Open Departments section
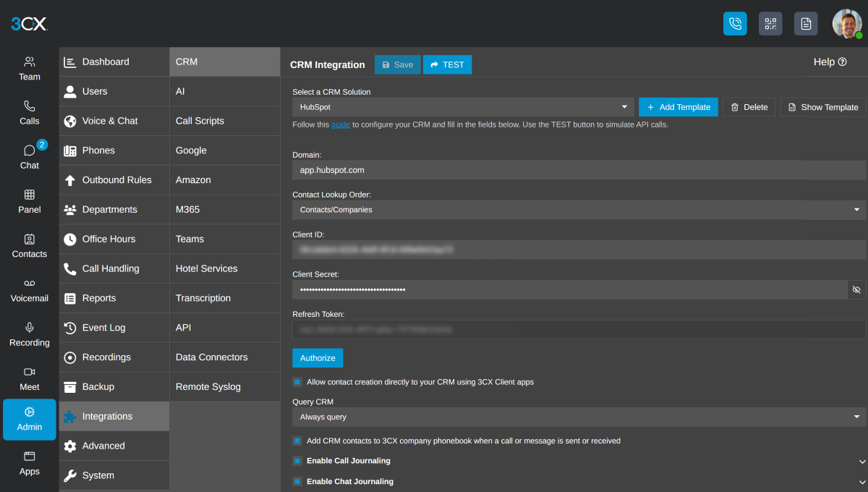 114,210
